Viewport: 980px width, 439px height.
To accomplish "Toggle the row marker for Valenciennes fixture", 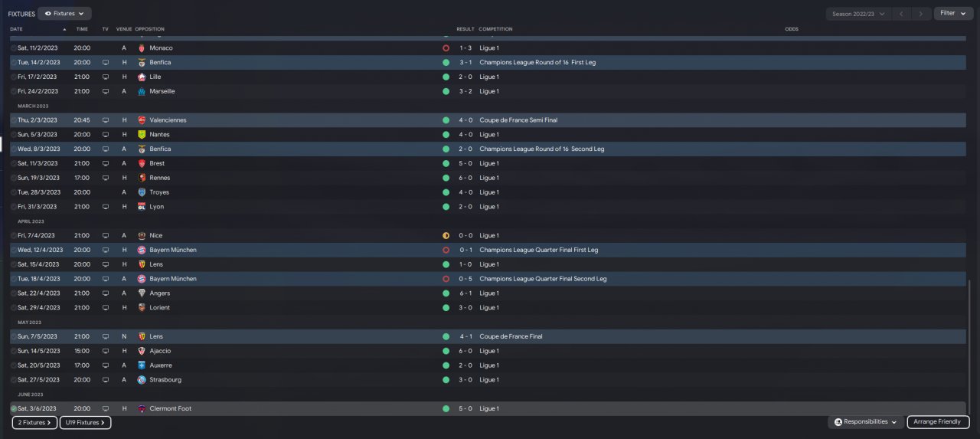I will [14, 120].
